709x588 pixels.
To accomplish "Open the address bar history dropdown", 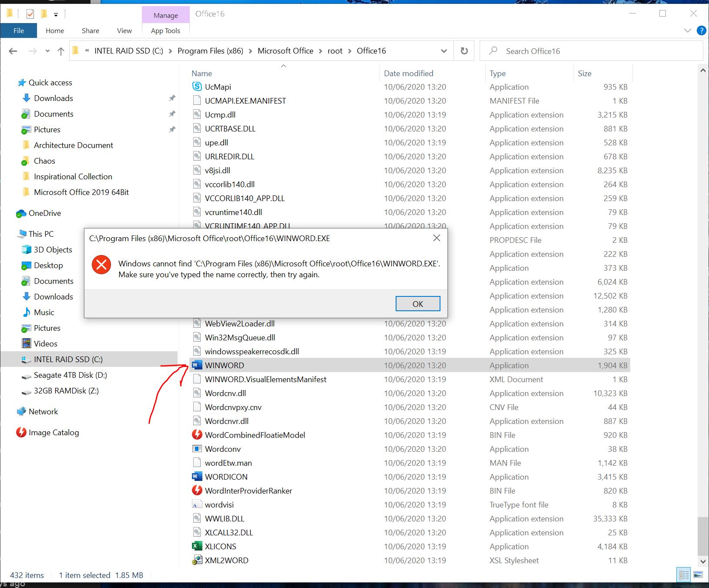I will 444,51.
